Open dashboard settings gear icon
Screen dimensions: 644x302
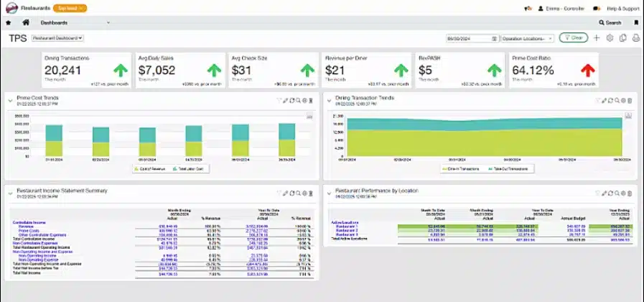tap(609, 37)
